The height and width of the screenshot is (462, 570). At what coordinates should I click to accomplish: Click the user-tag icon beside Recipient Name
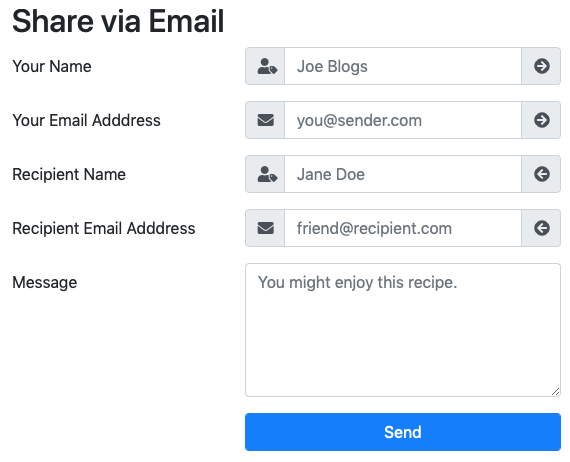point(267,174)
